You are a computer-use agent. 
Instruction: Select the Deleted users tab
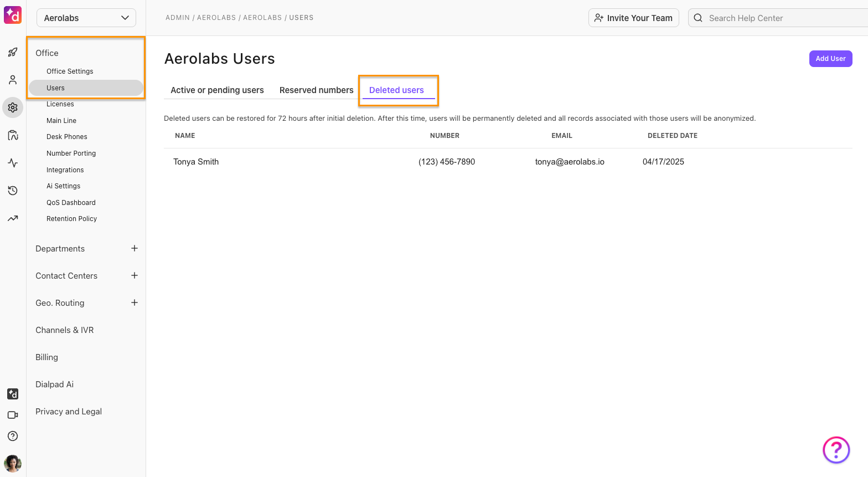[396, 90]
